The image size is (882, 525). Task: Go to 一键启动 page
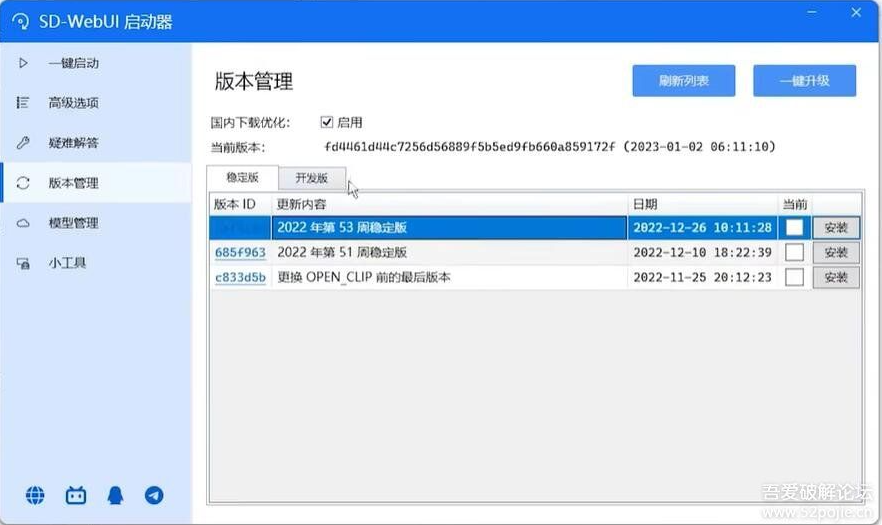[96, 63]
